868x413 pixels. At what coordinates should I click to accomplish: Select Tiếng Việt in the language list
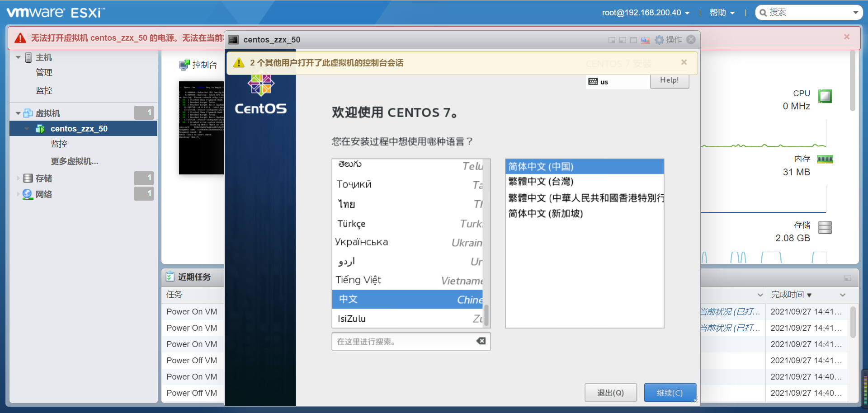tap(407, 280)
